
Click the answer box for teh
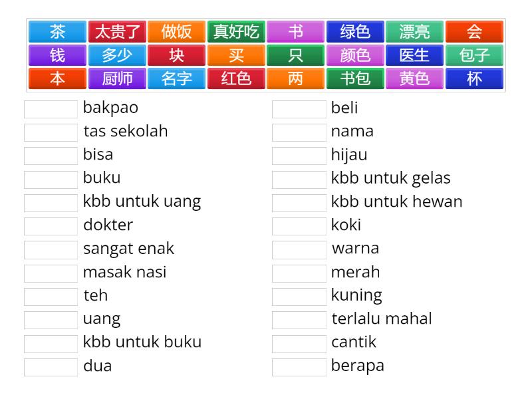[51, 297]
